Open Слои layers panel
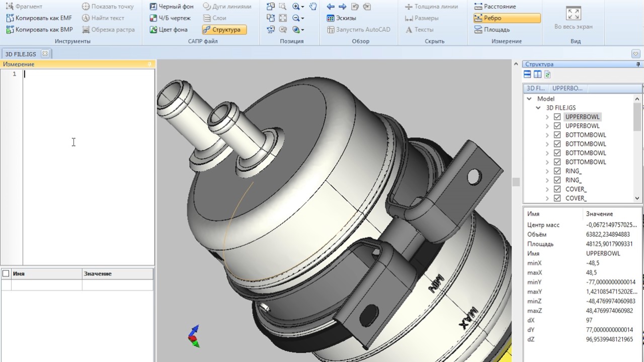Screen dimensions: 644x362 [x=215, y=18]
